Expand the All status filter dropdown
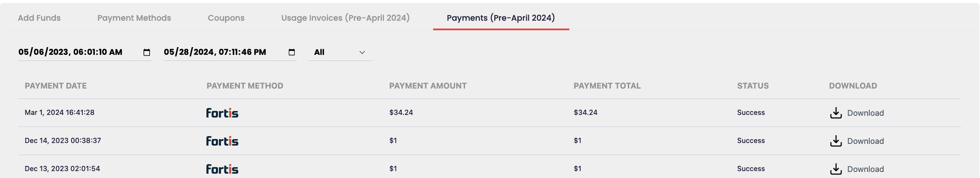The image size is (980, 178). 340,52
